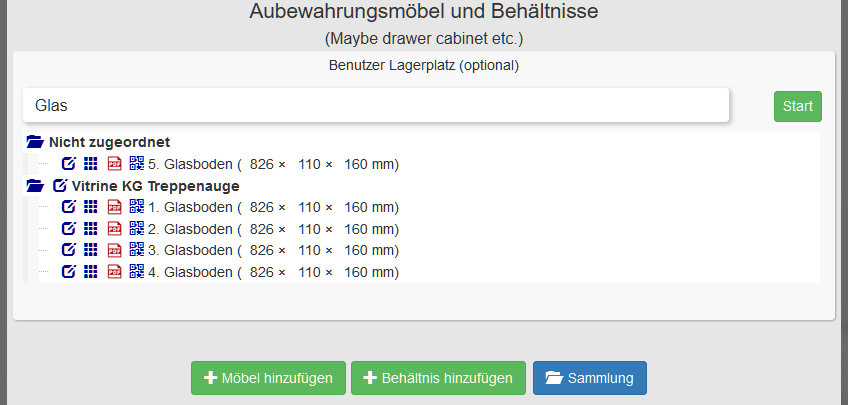
Task: Click QR code icon for 4. Glasboden
Action: coord(136,272)
